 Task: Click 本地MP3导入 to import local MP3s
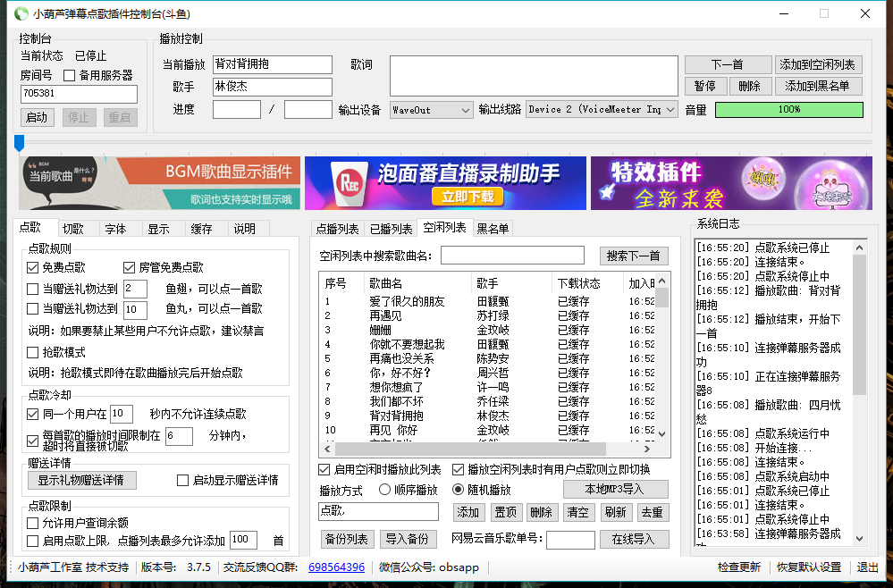click(x=616, y=489)
